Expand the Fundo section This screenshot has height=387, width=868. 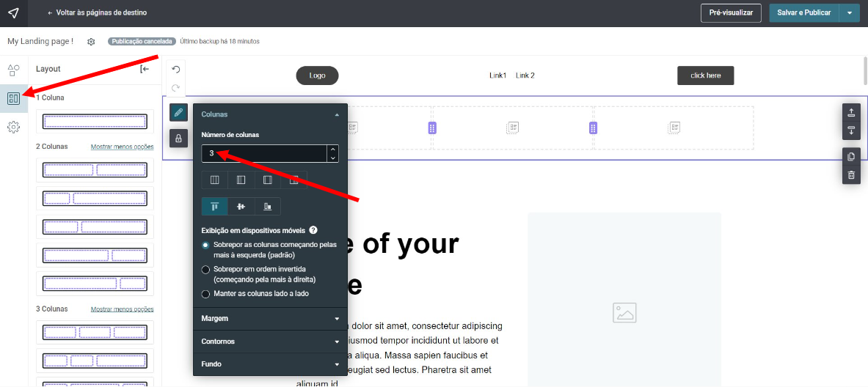coord(270,364)
